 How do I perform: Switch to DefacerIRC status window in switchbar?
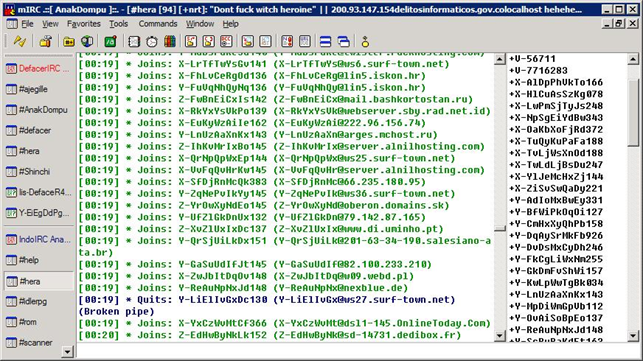point(38,69)
